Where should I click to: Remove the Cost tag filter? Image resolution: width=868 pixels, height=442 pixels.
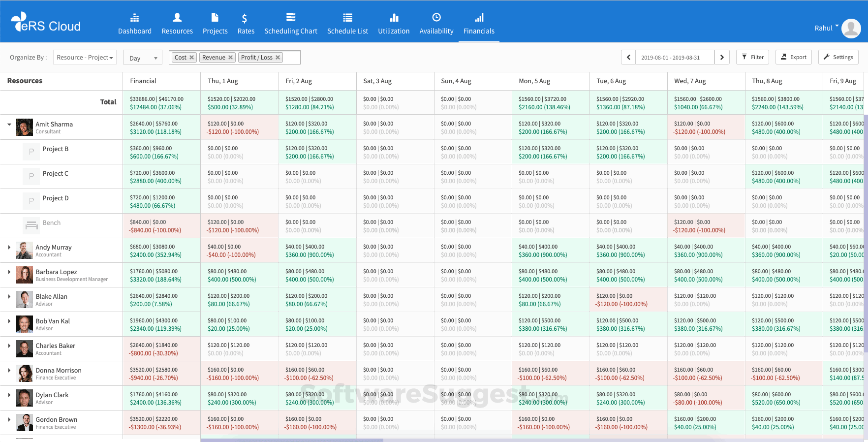(x=192, y=58)
